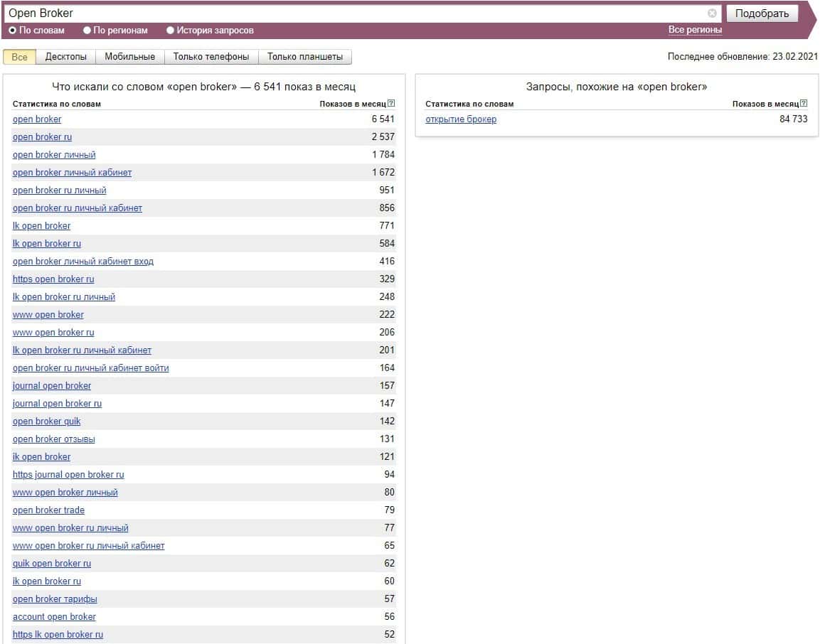Open the 'открытие брокер' similar query link
This screenshot has width=825, height=644.
461,119
